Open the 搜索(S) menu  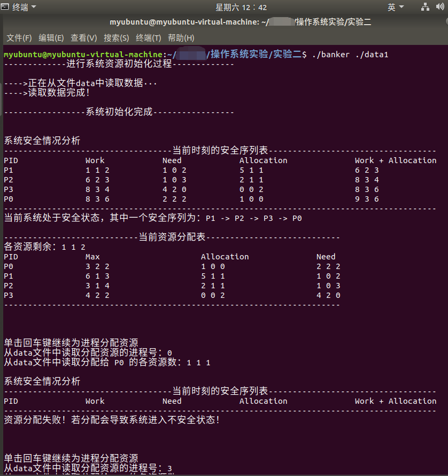pyautogui.click(x=116, y=38)
